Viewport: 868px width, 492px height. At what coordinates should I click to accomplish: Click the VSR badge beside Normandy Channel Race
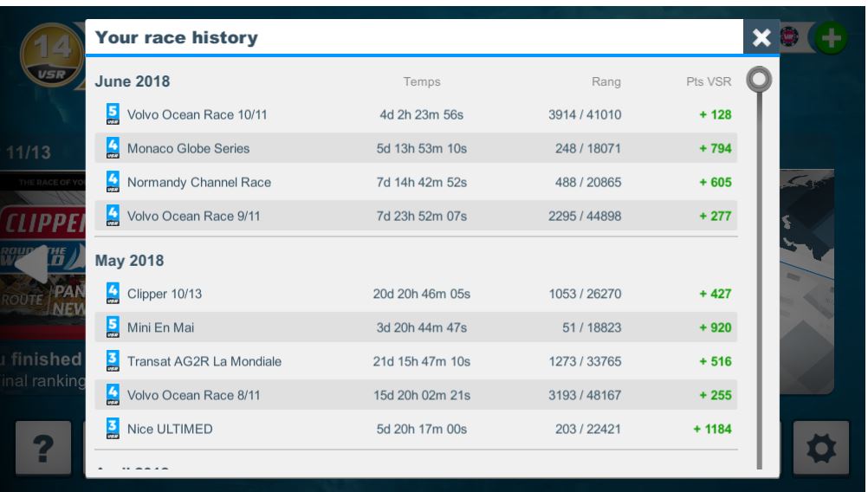coord(113,182)
